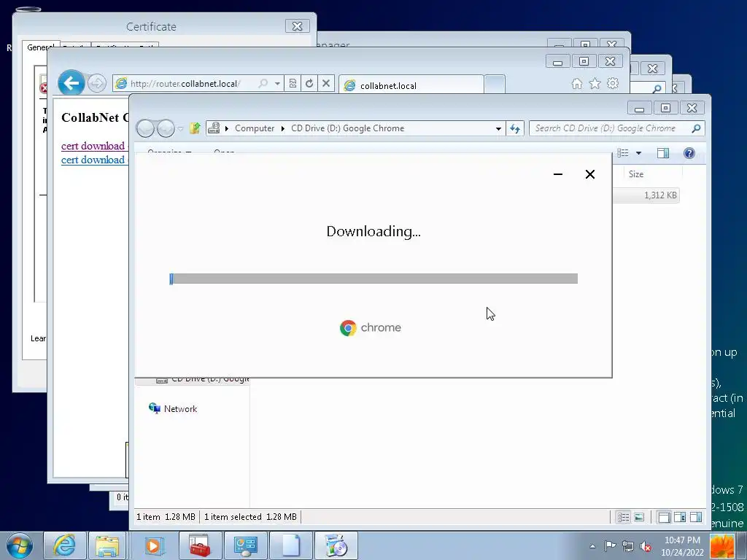Switch to details view in Explorer status bar

623,517
